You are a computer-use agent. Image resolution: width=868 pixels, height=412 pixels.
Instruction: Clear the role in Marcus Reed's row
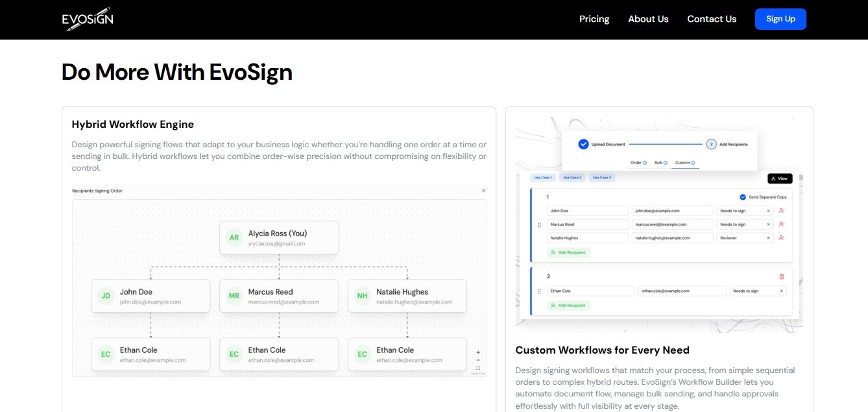click(x=769, y=224)
